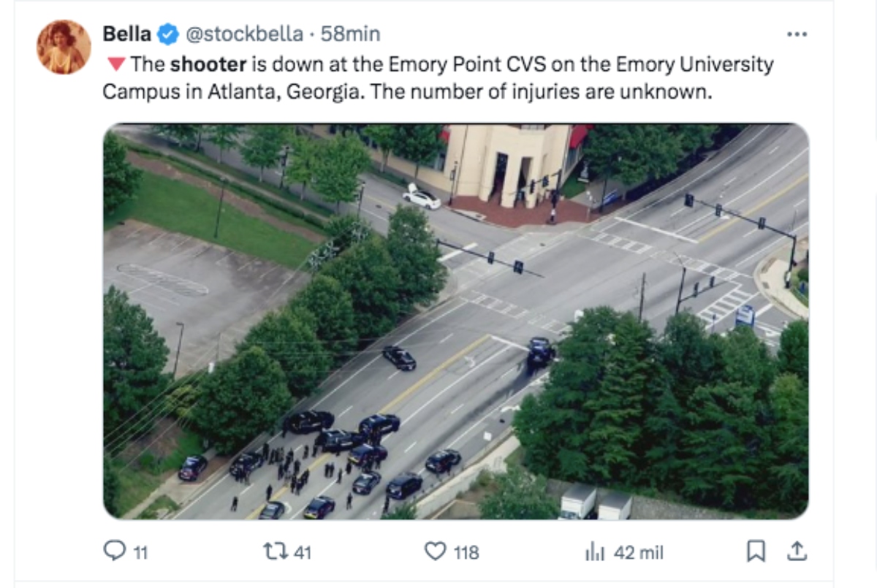The image size is (877, 588).
Task: Click the red triangle emoji in the tweet
Action: (x=116, y=64)
